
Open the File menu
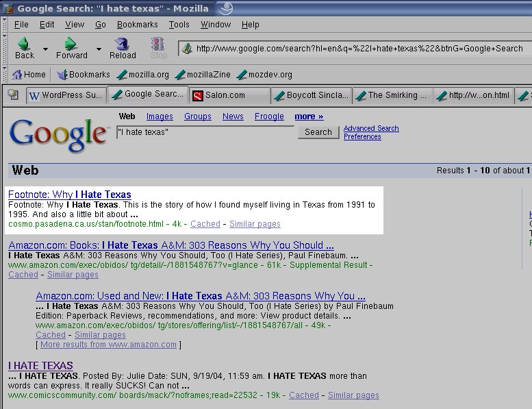click(x=21, y=25)
